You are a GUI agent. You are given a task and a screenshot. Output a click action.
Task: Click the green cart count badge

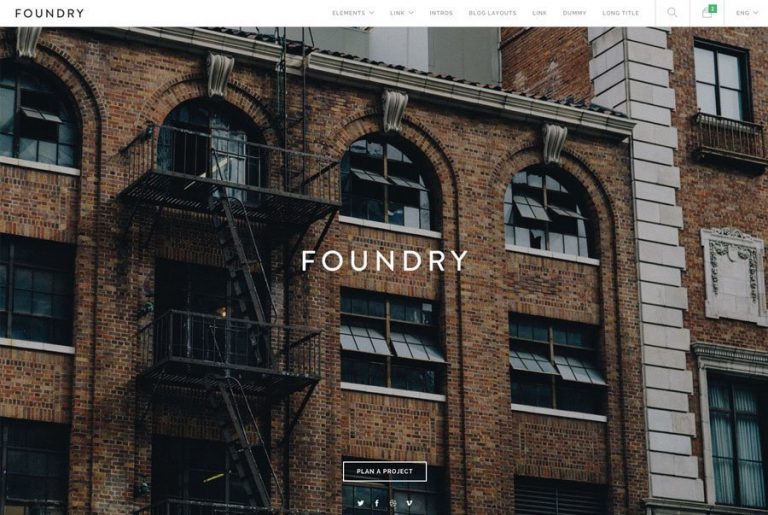pos(713,9)
